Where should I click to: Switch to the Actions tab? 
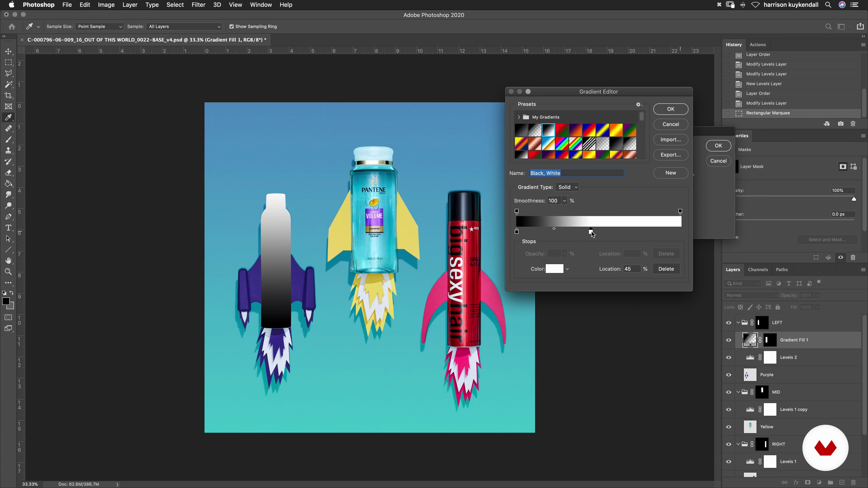click(758, 45)
